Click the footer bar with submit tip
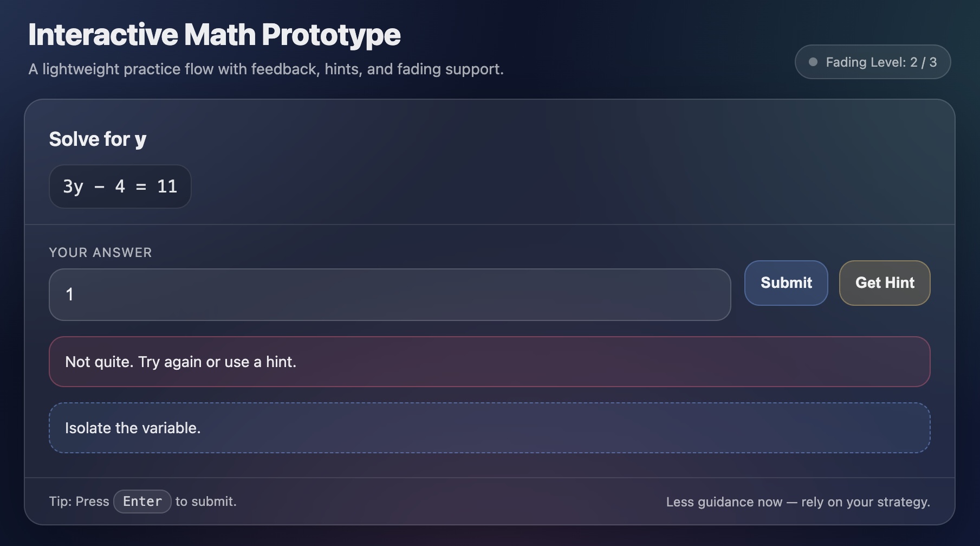 point(490,501)
